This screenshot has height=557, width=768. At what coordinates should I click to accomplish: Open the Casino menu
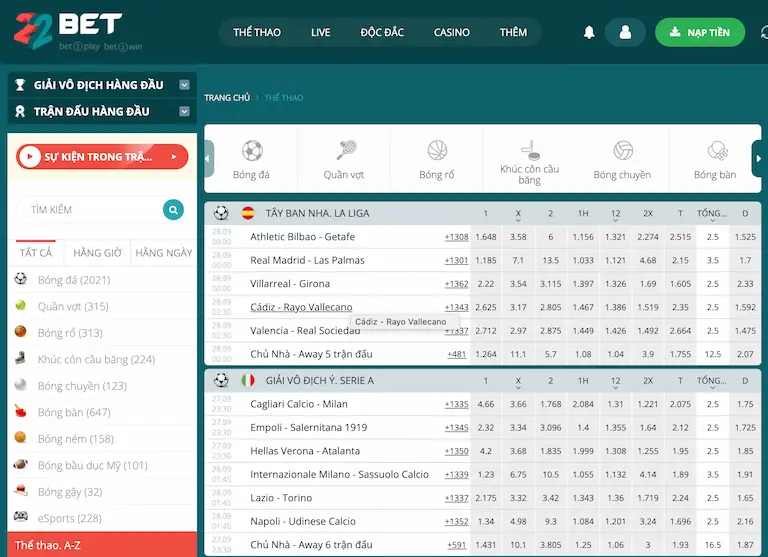(x=452, y=32)
